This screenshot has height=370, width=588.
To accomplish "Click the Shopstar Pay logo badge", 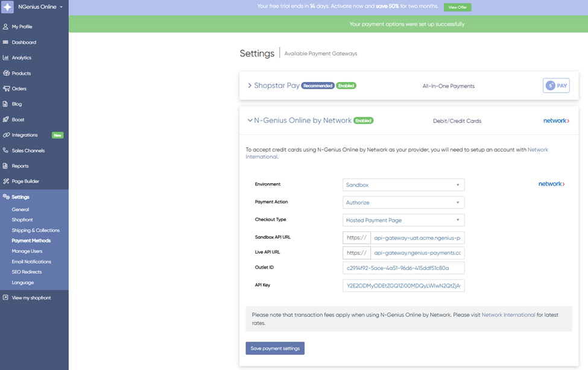I will (556, 86).
